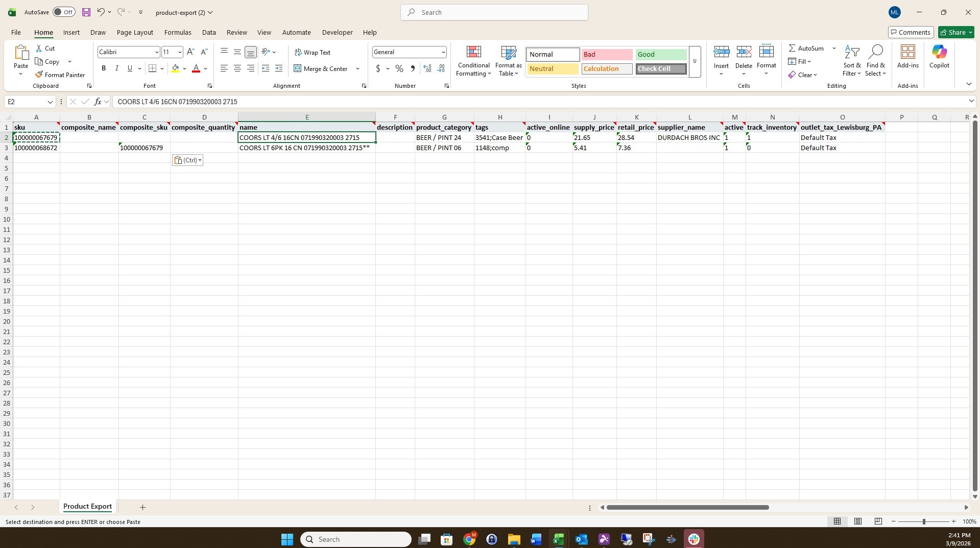This screenshot has height=548, width=980.
Task: Click Decrease Indent icon
Action: (x=265, y=68)
